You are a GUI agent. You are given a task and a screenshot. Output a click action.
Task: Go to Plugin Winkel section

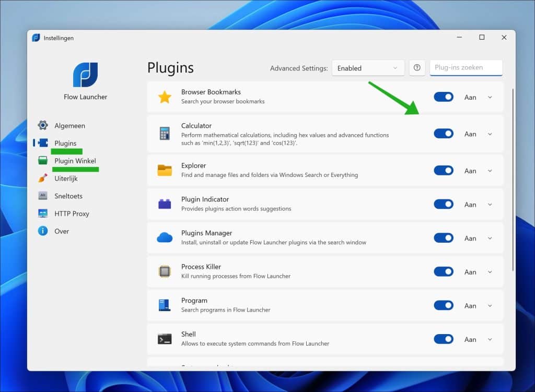click(75, 161)
